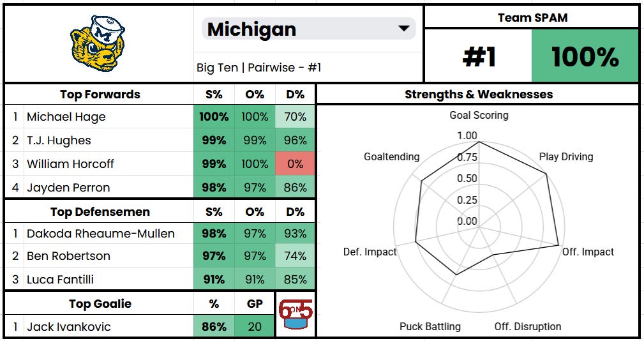Screen dimensions: 644x341
Task: Select Michael Hage player row
Action: click(x=160, y=117)
